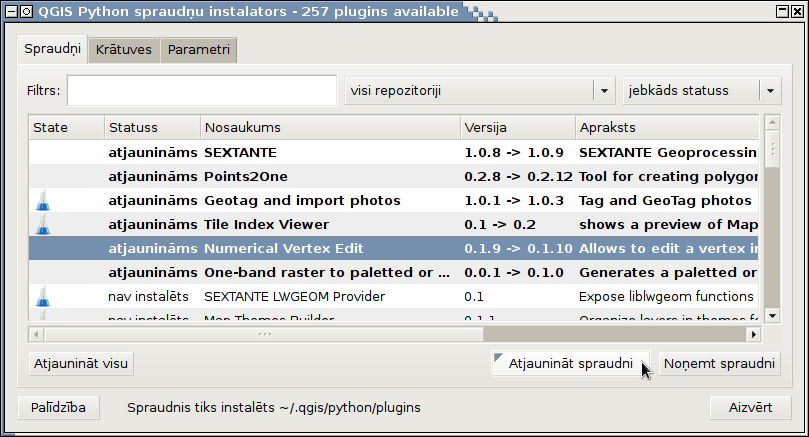Click the horizontal scrollbar thumb
This screenshot has height=437, width=809.
(264, 334)
